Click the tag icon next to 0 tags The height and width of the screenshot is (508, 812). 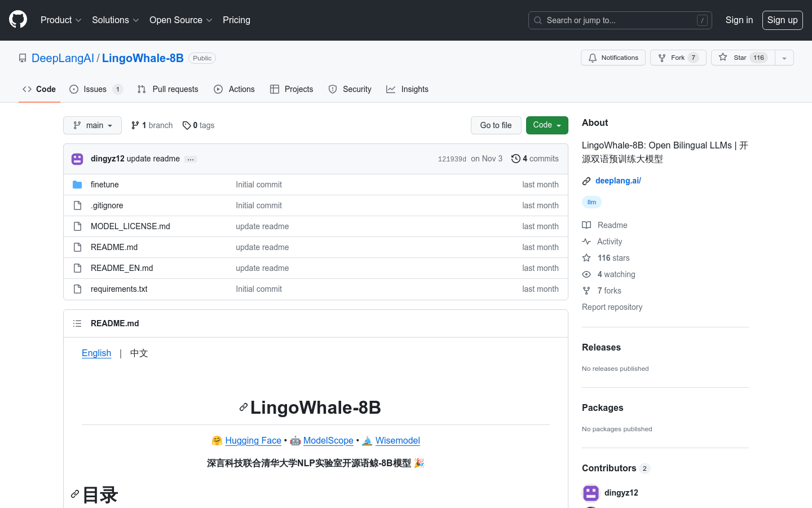click(x=187, y=125)
